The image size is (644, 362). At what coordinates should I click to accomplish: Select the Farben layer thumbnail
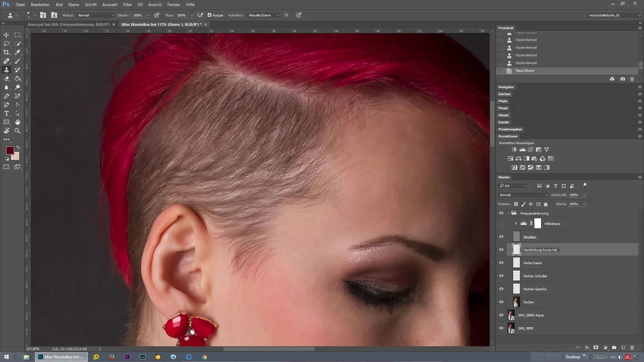(x=517, y=302)
